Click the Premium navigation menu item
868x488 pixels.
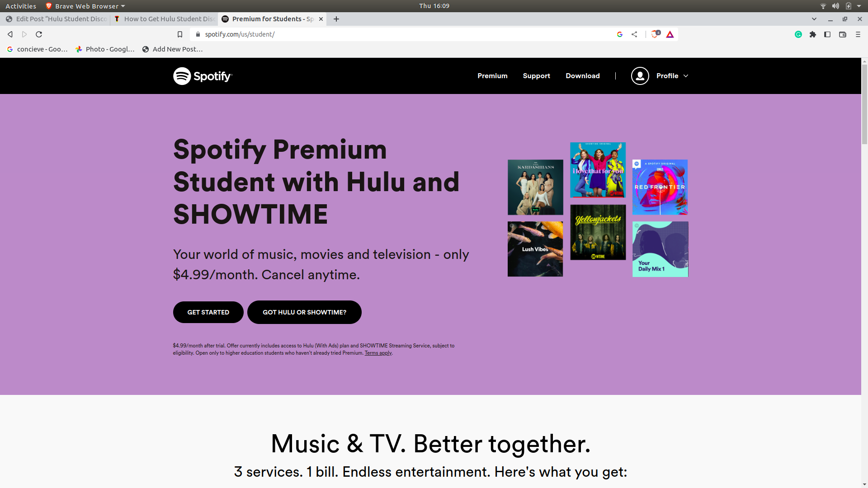tap(492, 75)
